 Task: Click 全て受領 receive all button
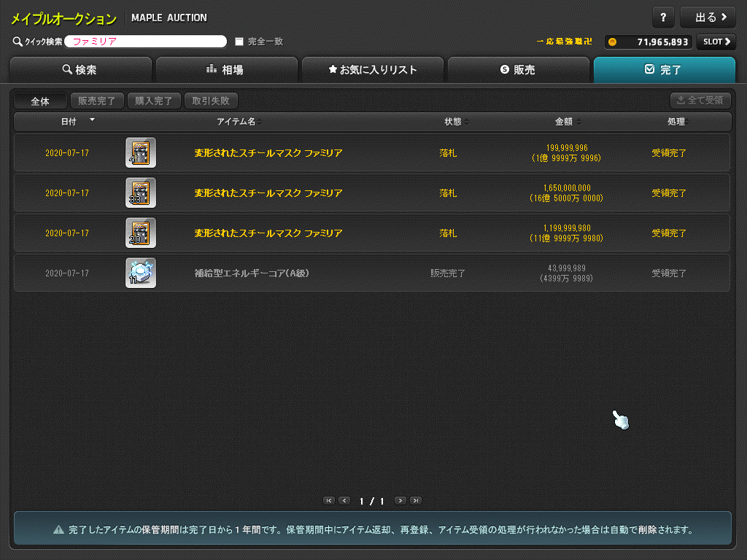[x=700, y=101]
